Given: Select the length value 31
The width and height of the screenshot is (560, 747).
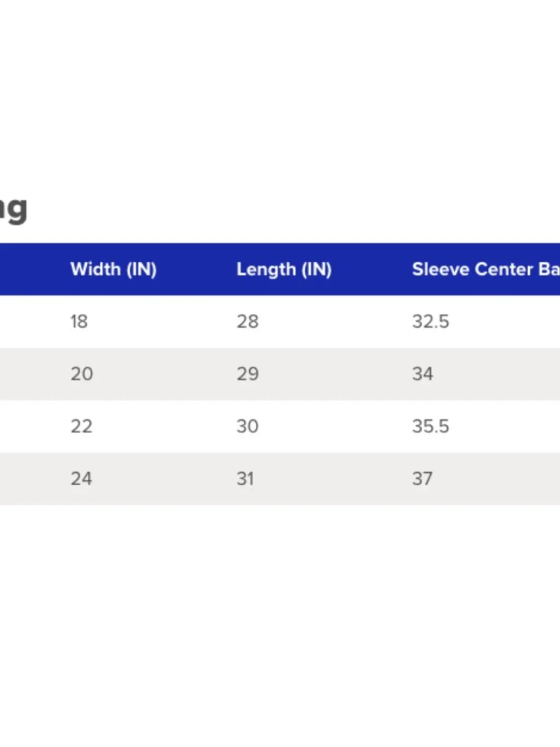Looking at the screenshot, I should (x=245, y=479).
